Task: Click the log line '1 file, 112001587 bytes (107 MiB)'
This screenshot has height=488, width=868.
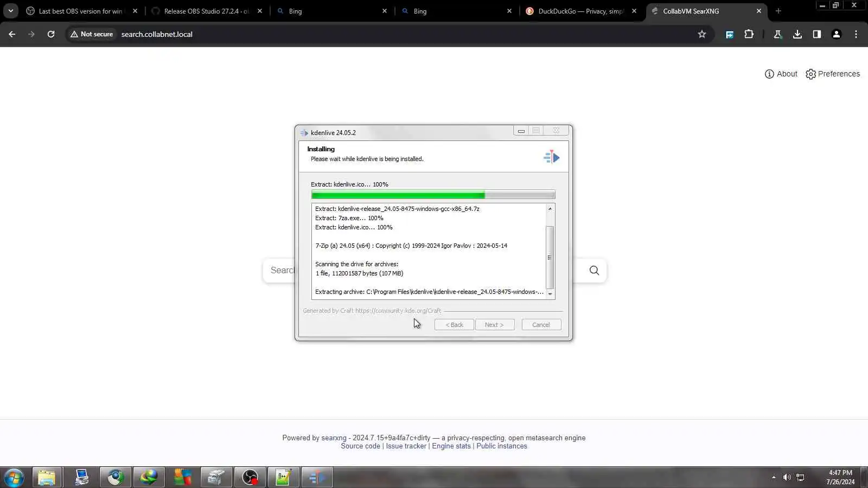Action: pos(359,273)
